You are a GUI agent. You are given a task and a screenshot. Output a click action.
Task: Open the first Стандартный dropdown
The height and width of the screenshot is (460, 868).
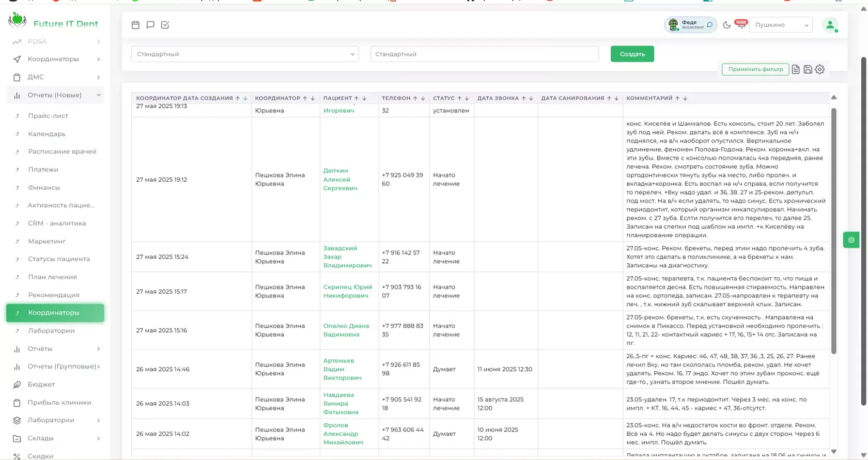click(245, 54)
